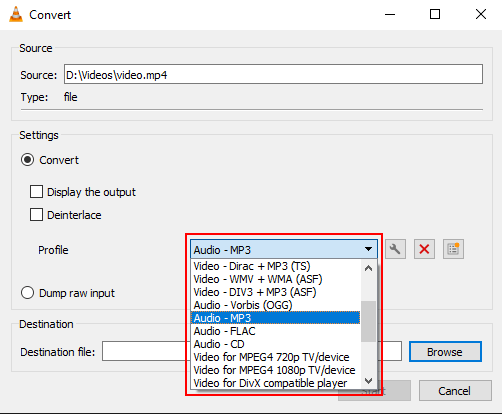Click the profile list scrollbar thumb
This screenshot has height=414, width=502.
click(368, 321)
